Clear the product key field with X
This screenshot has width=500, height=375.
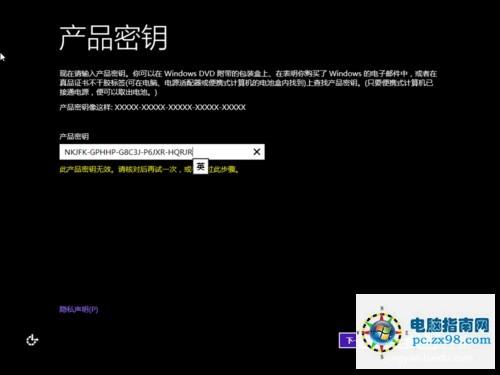tap(257, 152)
